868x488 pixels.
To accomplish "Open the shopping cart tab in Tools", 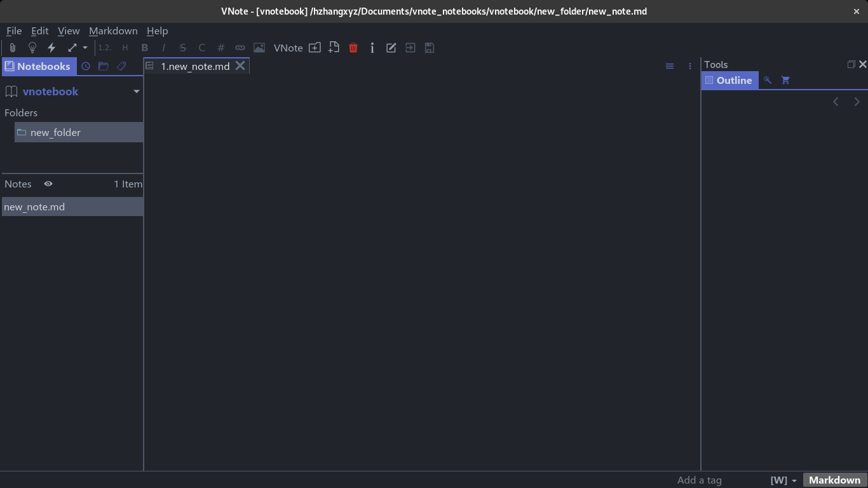I will (x=785, y=80).
